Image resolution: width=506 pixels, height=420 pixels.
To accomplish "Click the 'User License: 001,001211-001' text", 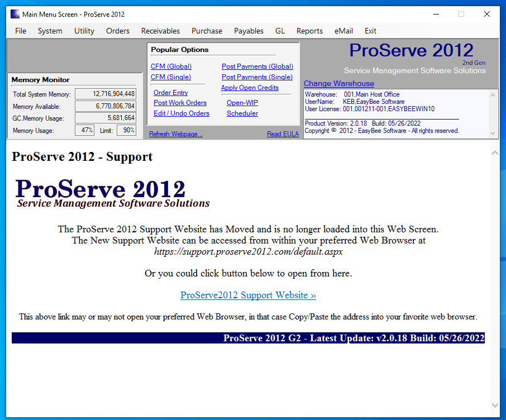I will 370,109.
